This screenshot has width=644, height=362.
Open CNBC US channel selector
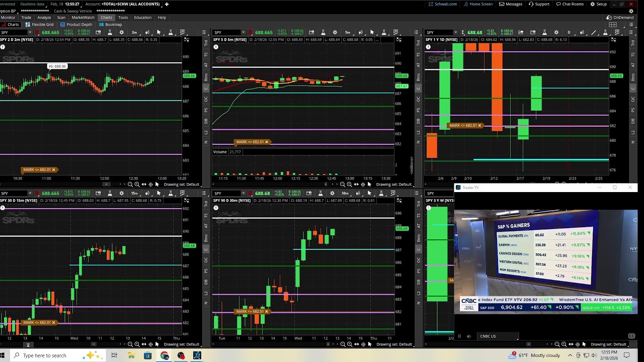[x=498, y=336]
